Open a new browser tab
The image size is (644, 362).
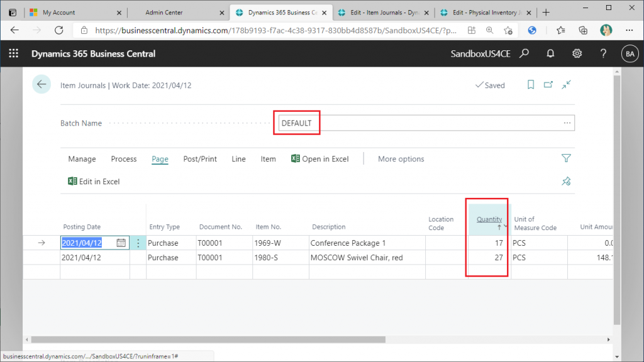click(x=546, y=13)
